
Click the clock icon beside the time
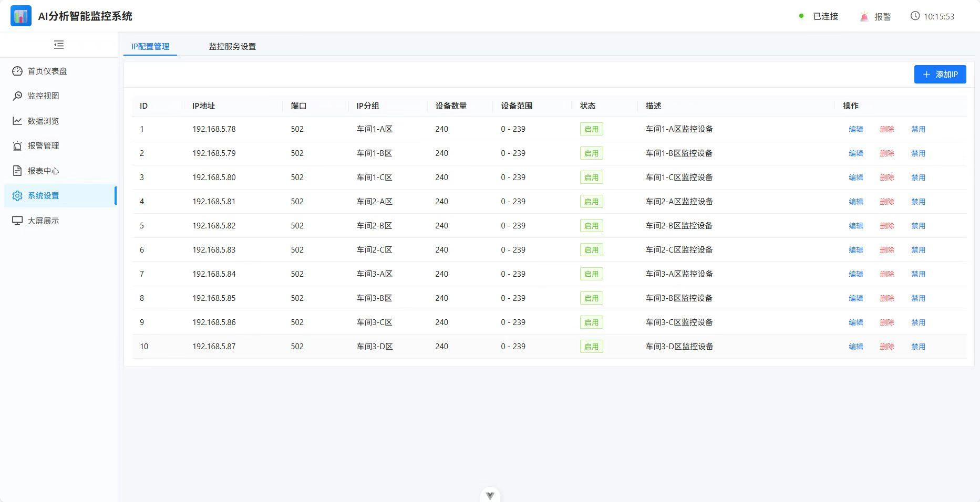[x=915, y=16]
